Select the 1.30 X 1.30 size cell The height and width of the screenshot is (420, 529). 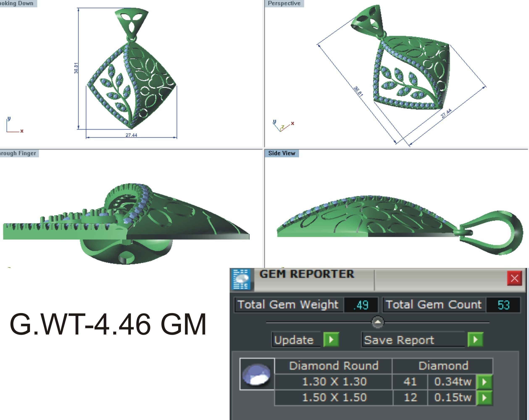[x=334, y=382]
